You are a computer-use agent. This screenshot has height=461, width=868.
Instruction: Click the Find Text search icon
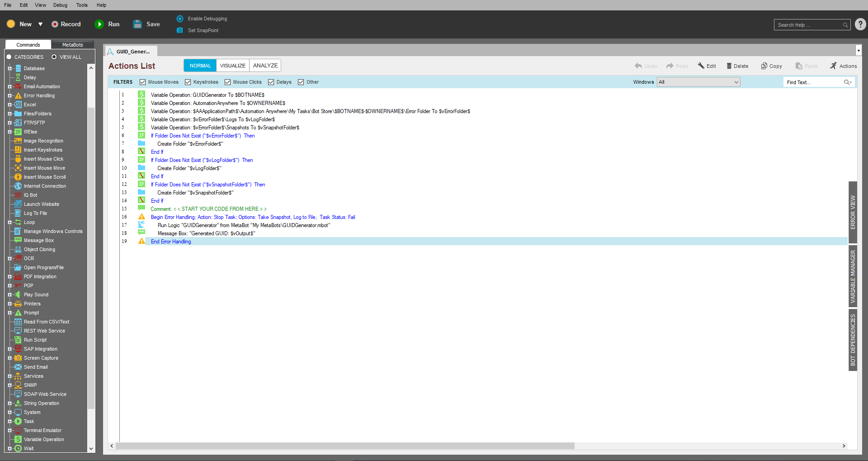(847, 82)
